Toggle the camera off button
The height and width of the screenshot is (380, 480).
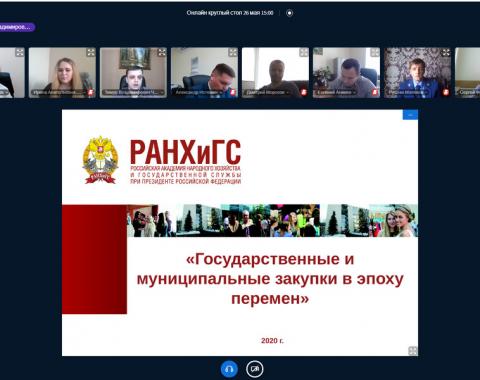(x=255, y=369)
